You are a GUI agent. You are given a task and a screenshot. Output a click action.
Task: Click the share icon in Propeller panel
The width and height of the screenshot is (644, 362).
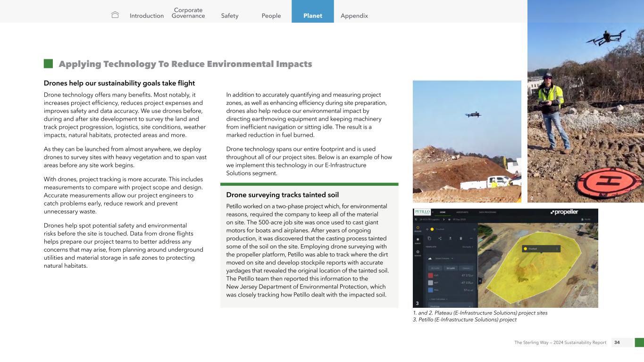pos(440,238)
